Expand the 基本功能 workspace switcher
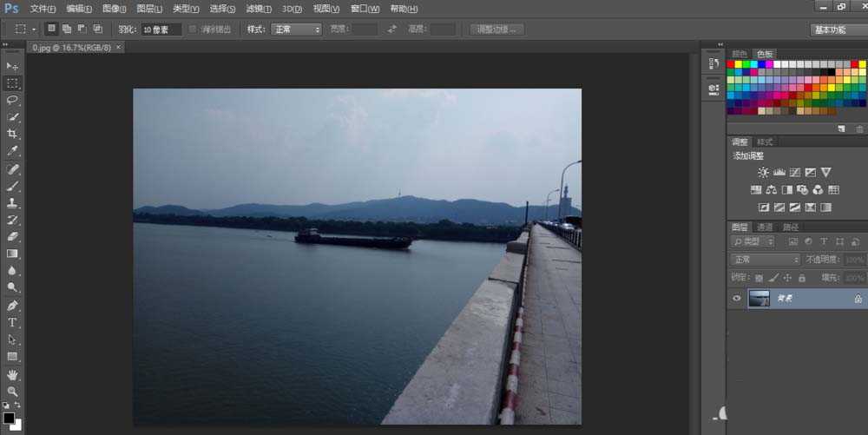Screen dimensions: 868x435 coord(833,29)
